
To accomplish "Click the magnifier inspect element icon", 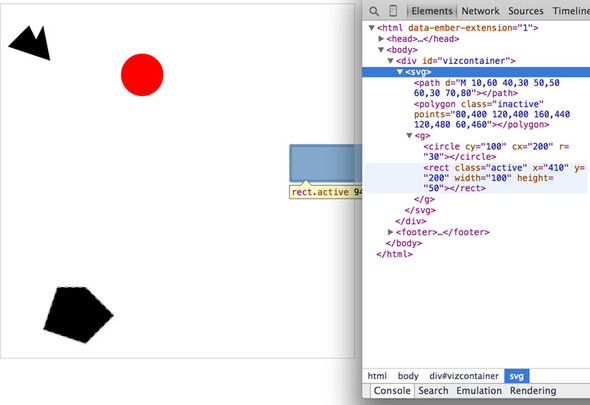I will 374,11.
